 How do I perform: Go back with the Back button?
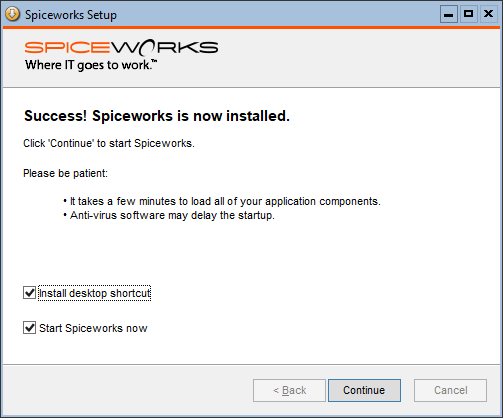coord(289,390)
